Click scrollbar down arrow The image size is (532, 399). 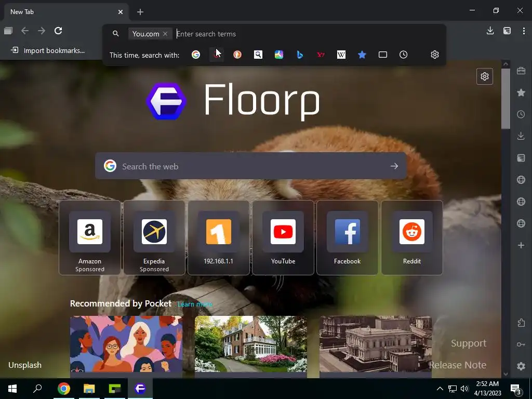point(506,374)
